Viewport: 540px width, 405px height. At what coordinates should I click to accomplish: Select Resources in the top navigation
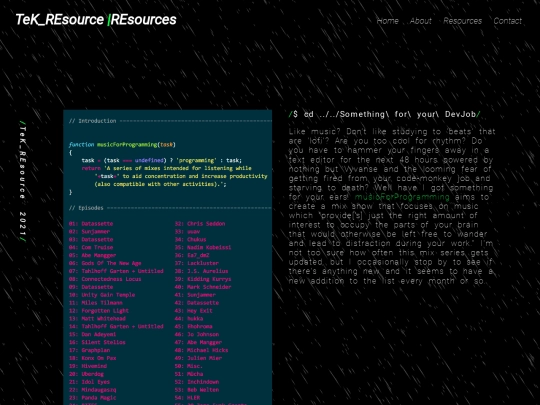(x=463, y=21)
